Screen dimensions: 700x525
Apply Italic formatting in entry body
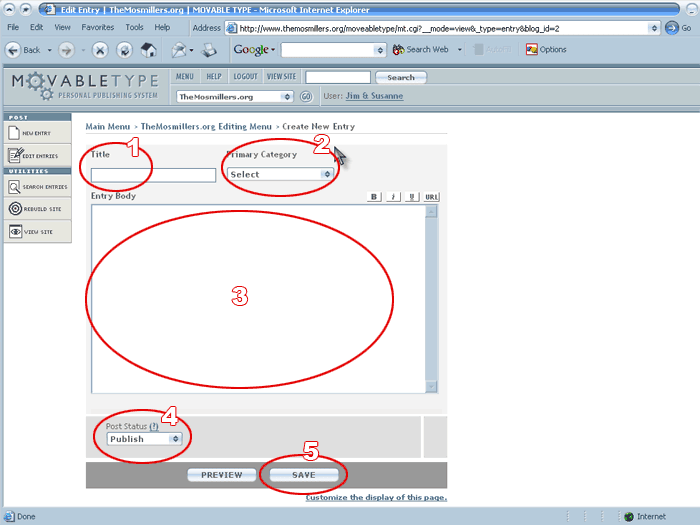393,196
